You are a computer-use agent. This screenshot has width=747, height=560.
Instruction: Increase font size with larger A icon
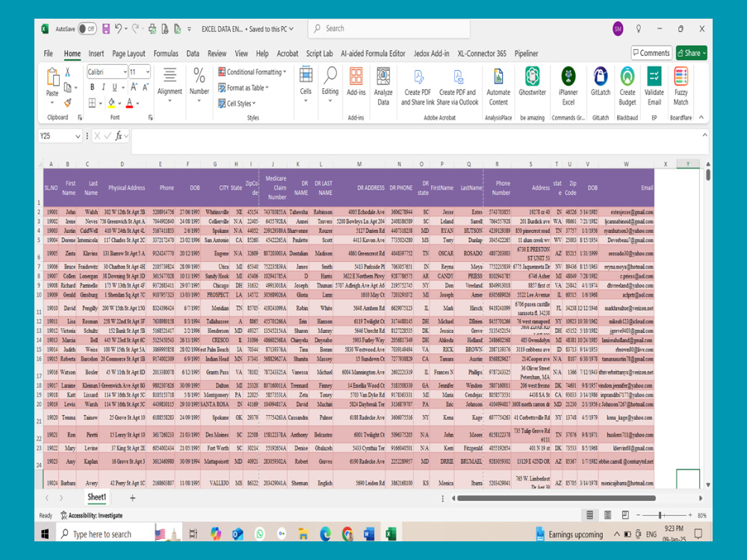[x=134, y=87]
